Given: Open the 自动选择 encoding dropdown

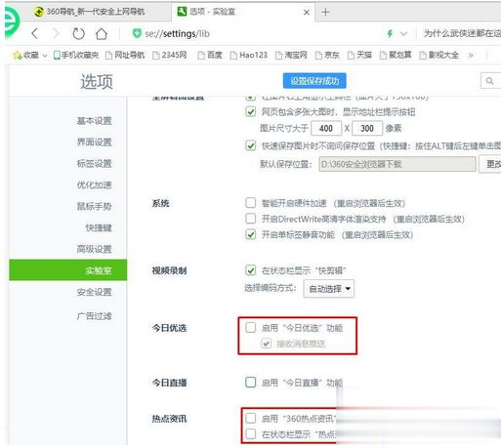Looking at the screenshot, I should click(329, 289).
